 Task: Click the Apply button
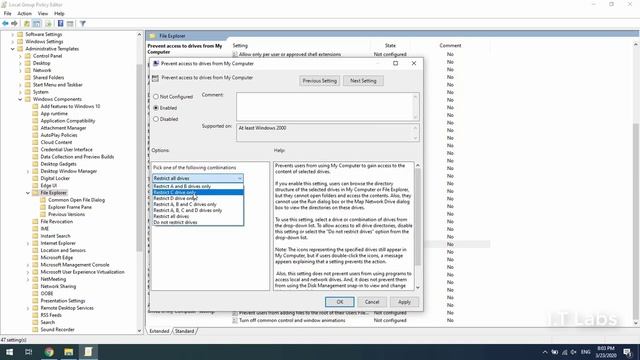[404, 302]
